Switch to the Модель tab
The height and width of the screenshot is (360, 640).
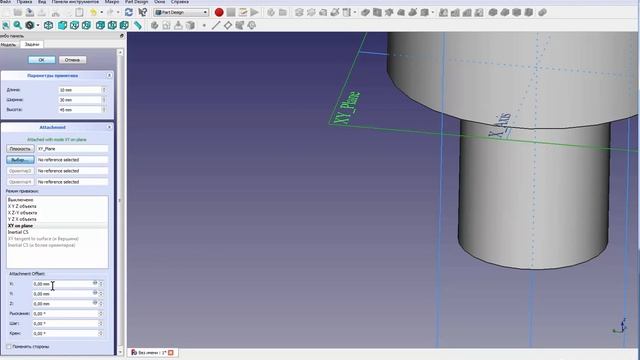[x=8, y=44]
